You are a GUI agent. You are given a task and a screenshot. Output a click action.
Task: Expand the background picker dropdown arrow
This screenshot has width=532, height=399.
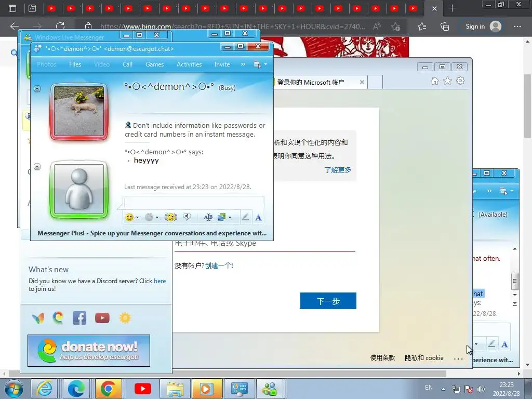coord(230,218)
